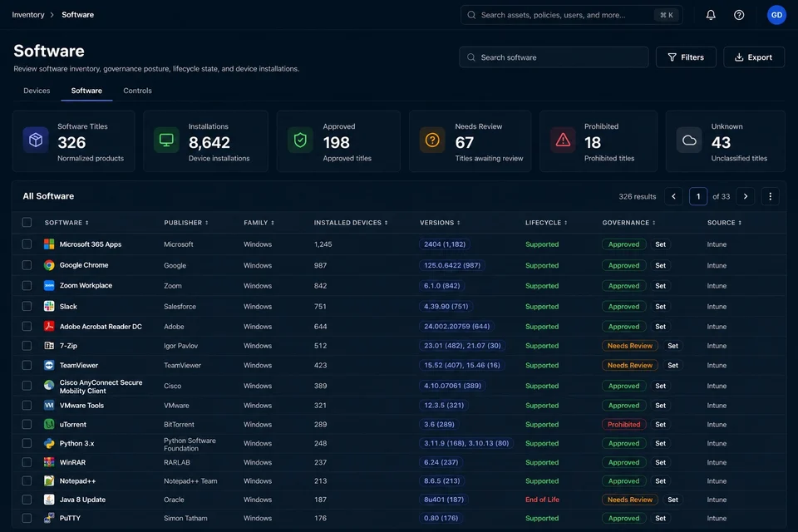This screenshot has height=532, width=798.
Task: Click the page number box
Action: (x=698, y=196)
